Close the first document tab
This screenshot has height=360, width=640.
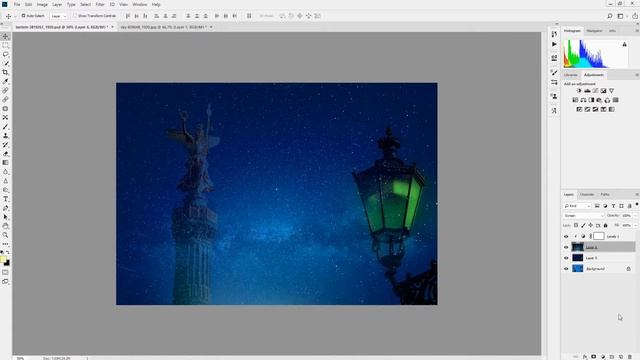[x=113, y=27]
